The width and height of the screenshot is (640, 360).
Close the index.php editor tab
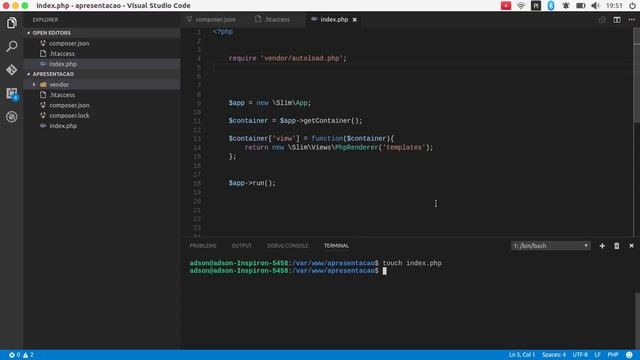(x=355, y=20)
